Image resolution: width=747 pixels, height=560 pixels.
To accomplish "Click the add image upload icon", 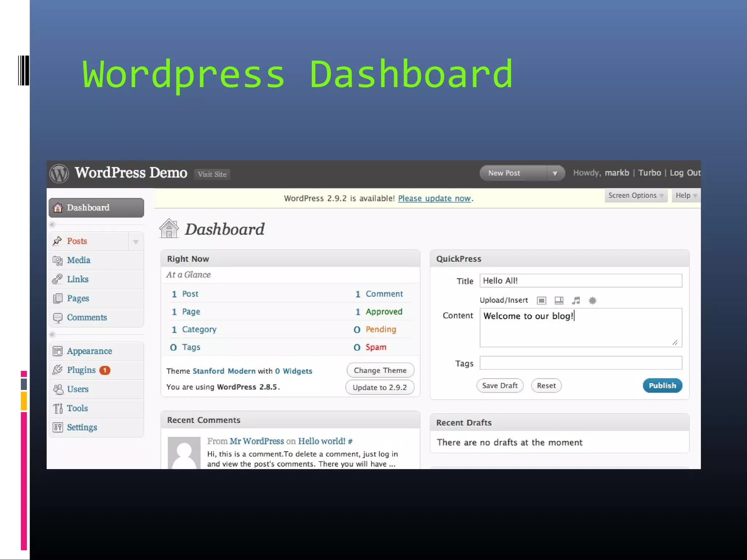I will pyautogui.click(x=541, y=300).
